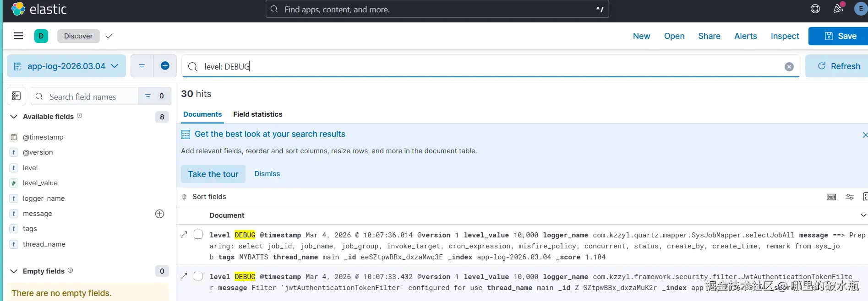The image size is (868, 301).
Task: Open display options settings icon
Action: point(850,197)
